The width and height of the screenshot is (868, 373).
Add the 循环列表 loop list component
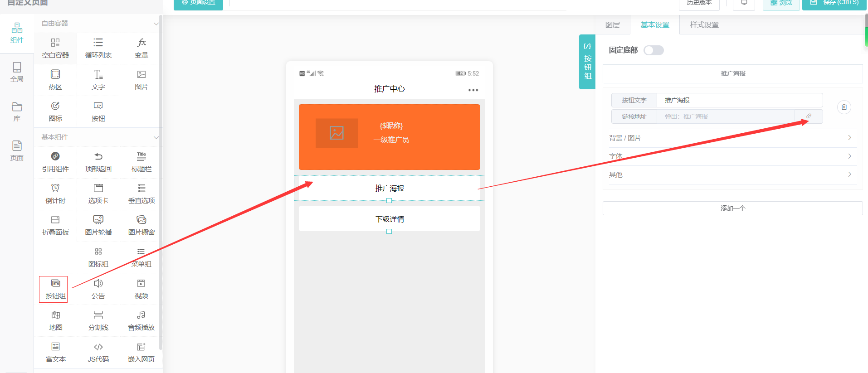point(98,48)
